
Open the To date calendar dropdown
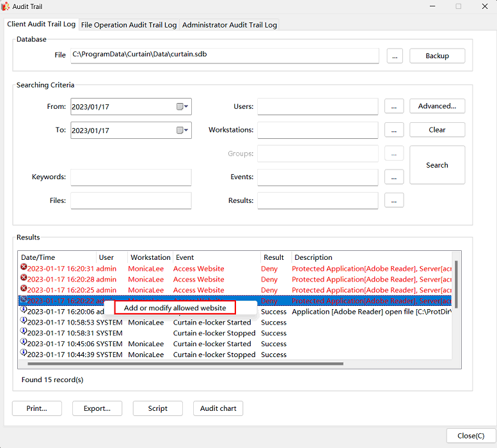tap(182, 131)
